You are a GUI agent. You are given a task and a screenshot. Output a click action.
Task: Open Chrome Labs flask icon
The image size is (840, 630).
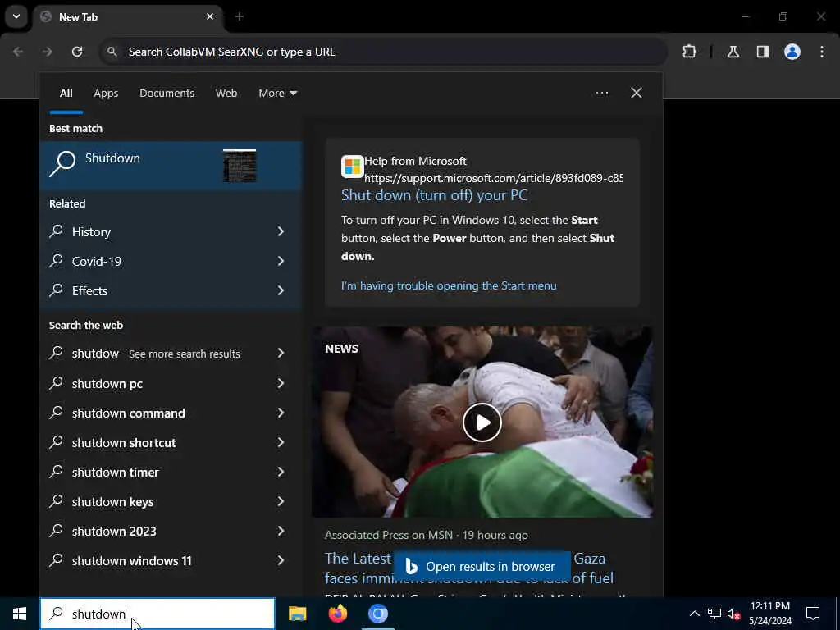point(733,52)
